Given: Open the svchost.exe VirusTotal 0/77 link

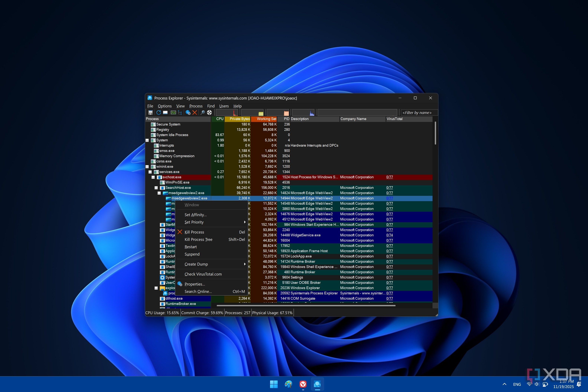Looking at the screenshot, I should click(x=389, y=177).
